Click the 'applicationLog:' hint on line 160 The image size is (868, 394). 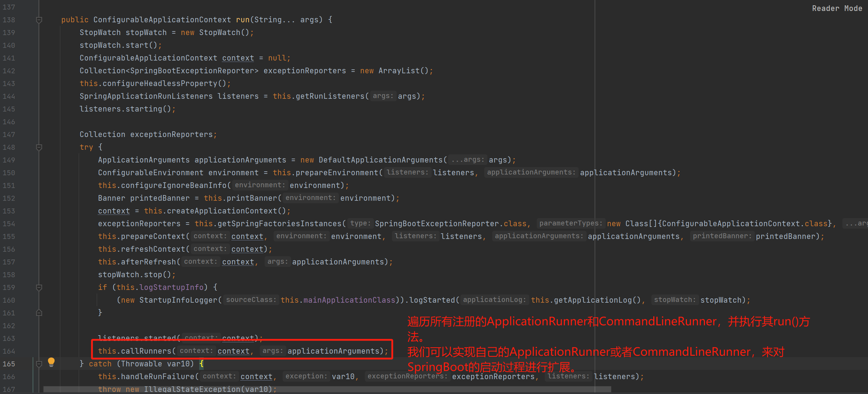coord(494,300)
